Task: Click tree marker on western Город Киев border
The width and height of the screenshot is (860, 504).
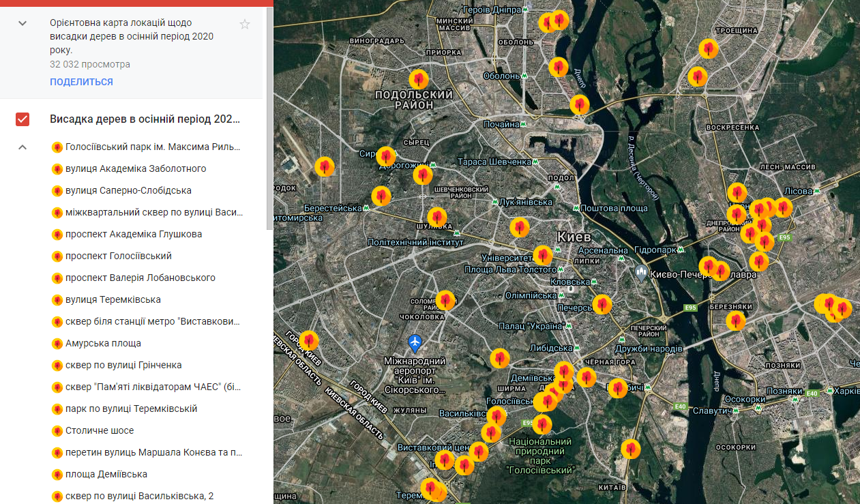Action: click(x=310, y=340)
